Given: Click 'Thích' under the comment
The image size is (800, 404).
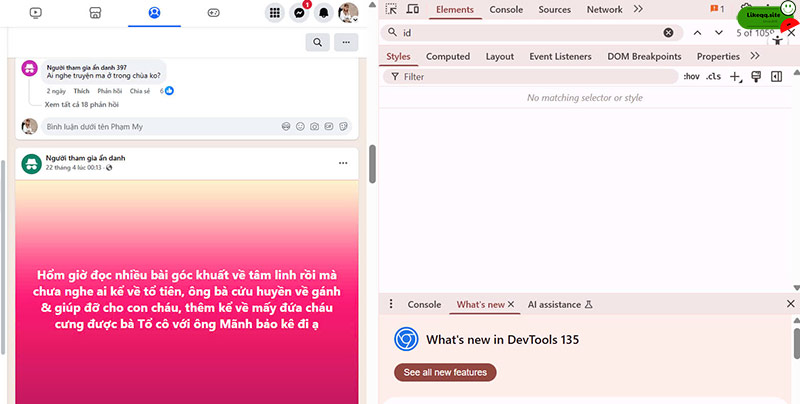Looking at the screenshot, I should [81, 91].
